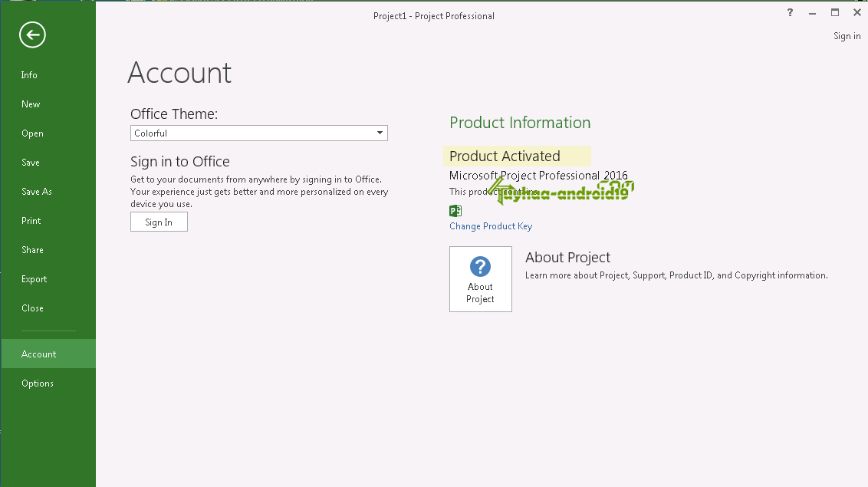Expand the Office Theme dropdown arrow
This screenshot has width=868, height=487.
(x=380, y=133)
